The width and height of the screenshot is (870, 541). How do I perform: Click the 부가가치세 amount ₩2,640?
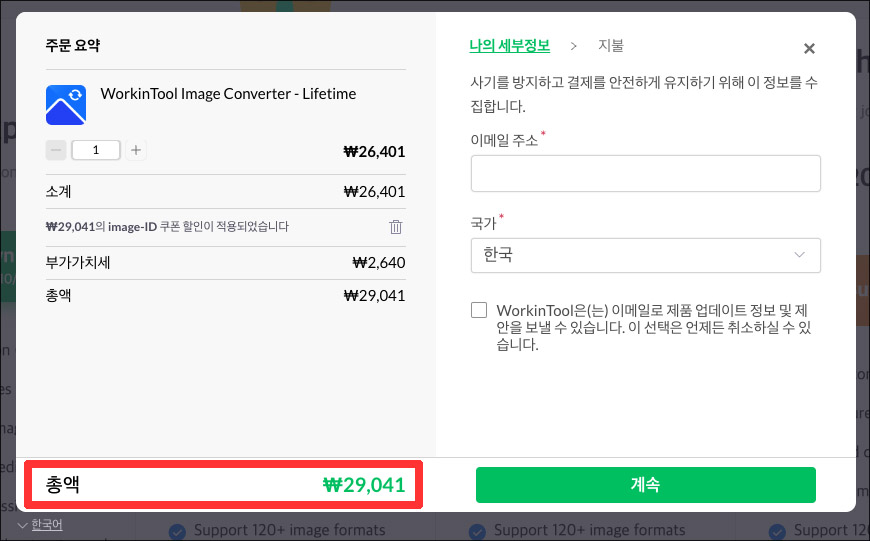379,262
